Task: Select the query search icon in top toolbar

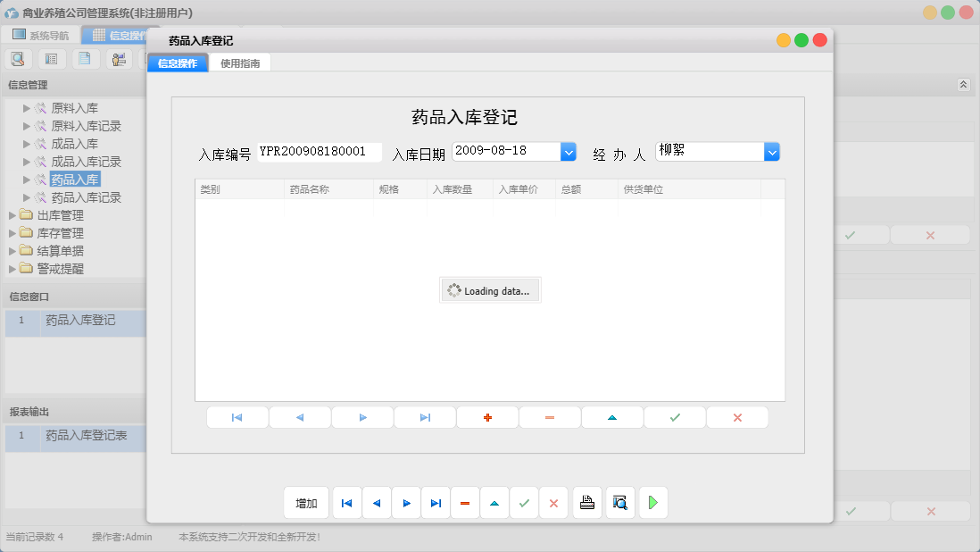Action: pyautogui.click(x=18, y=58)
